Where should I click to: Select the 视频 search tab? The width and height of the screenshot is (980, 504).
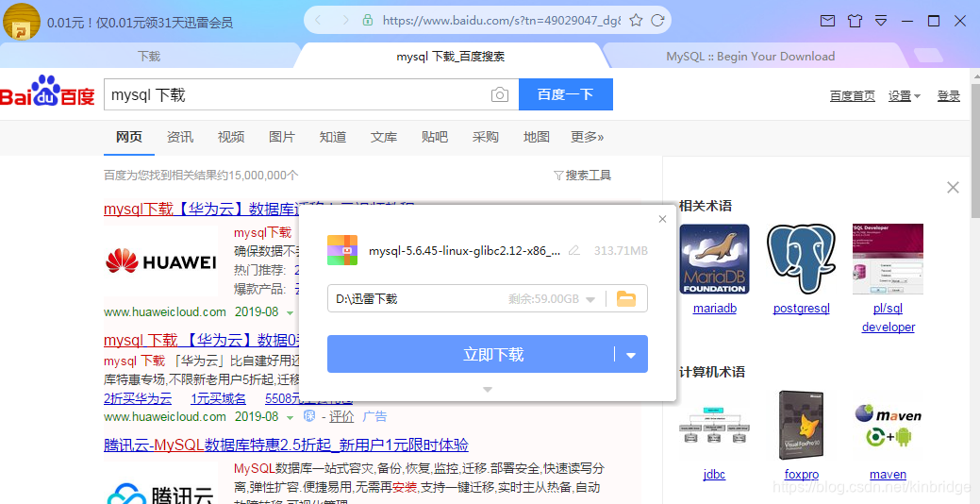tap(231, 137)
